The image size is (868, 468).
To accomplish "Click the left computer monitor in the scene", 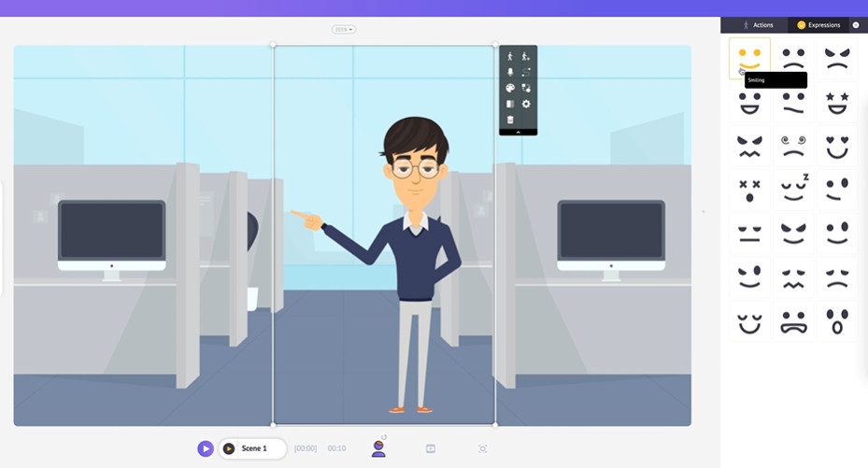I will [x=112, y=239].
